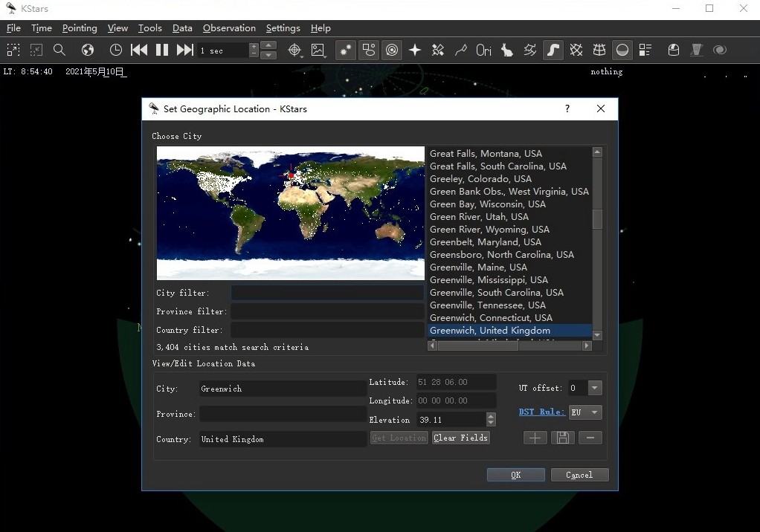Confirm location with OK button
Screen dimensions: 760x532
click(516, 475)
